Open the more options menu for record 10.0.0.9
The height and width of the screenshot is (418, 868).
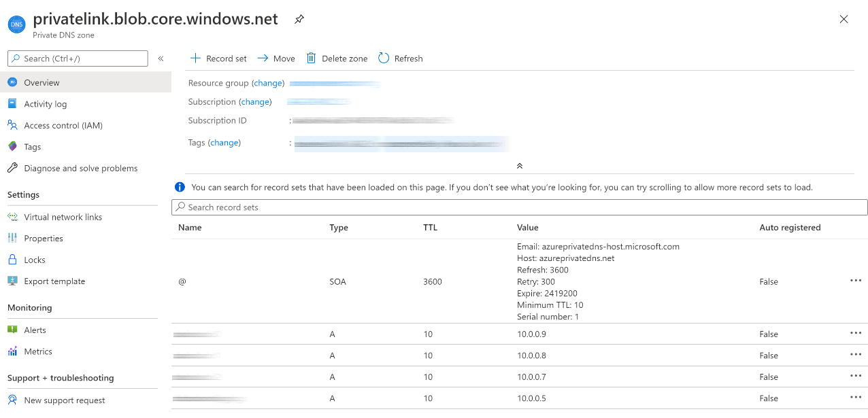pyautogui.click(x=856, y=333)
